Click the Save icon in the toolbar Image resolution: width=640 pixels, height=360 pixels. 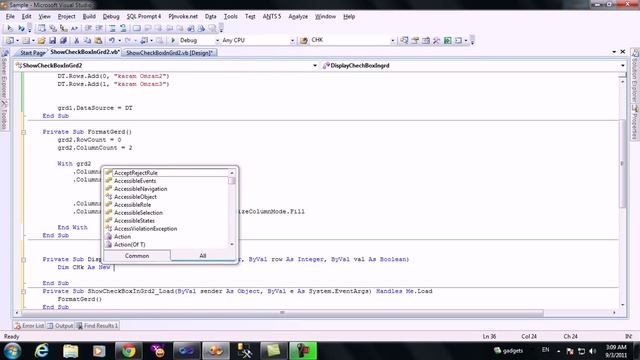point(52,40)
